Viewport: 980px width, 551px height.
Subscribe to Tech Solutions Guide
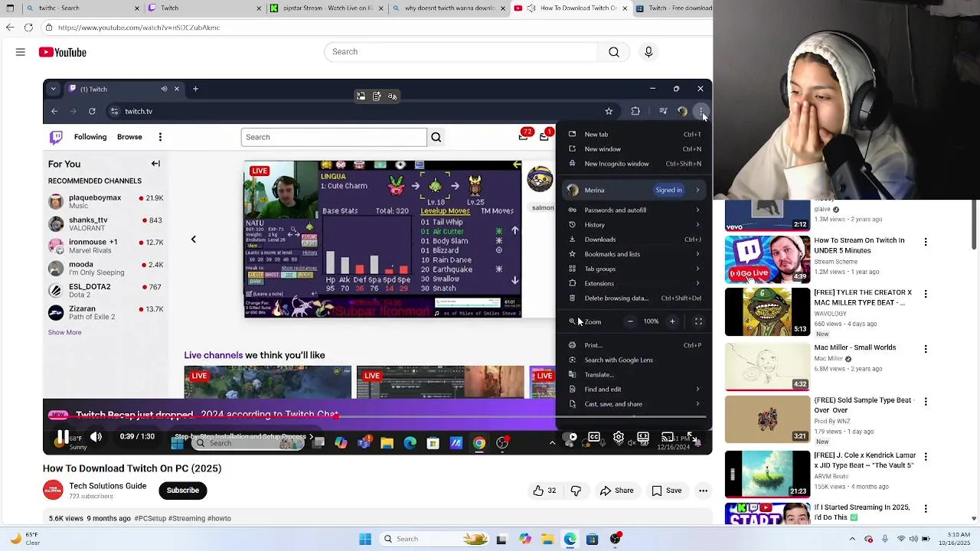click(182, 491)
